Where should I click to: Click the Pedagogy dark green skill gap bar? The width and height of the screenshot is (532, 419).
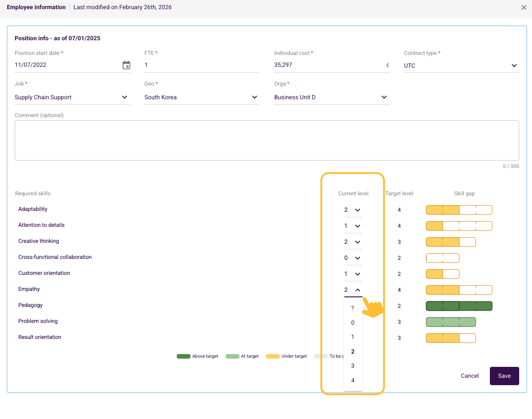[x=459, y=306]
